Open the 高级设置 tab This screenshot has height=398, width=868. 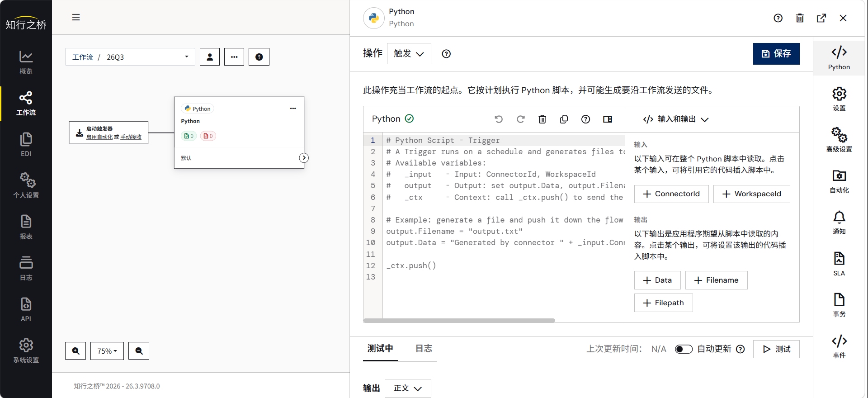[839, 140]
